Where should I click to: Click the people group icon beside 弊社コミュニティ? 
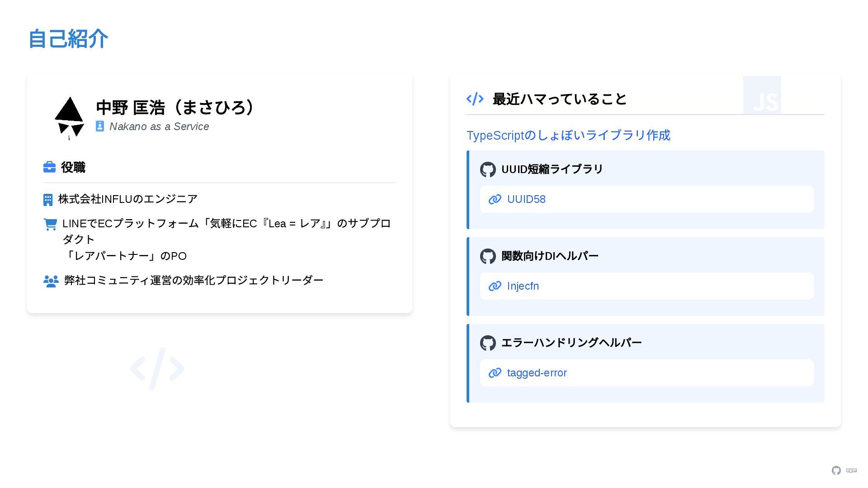pos(51,281)
